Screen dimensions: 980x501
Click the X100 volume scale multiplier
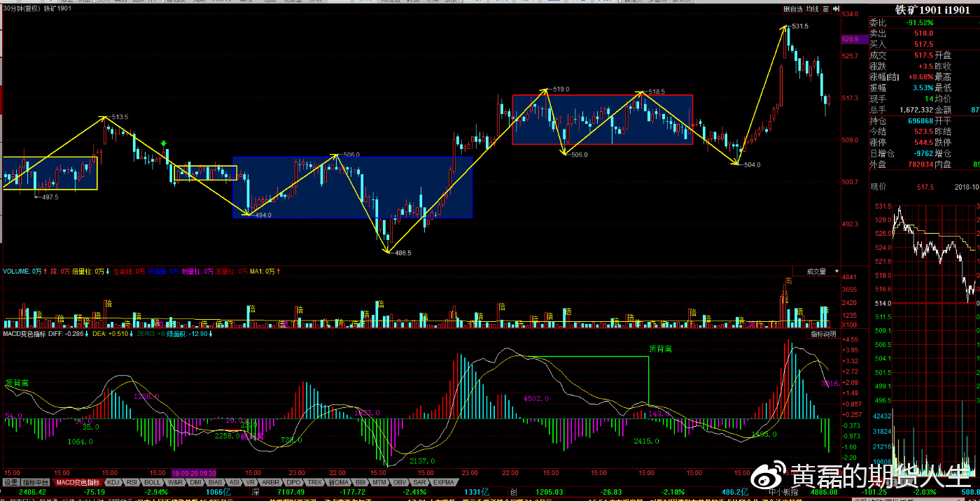pyautogui.click(x=850, y=325)
